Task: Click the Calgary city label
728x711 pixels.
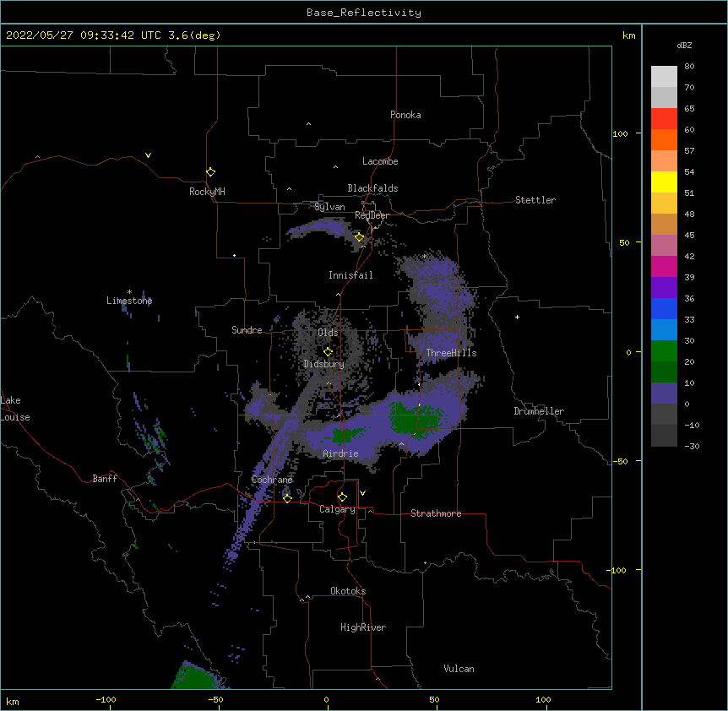Action: (x=338, y=509)
